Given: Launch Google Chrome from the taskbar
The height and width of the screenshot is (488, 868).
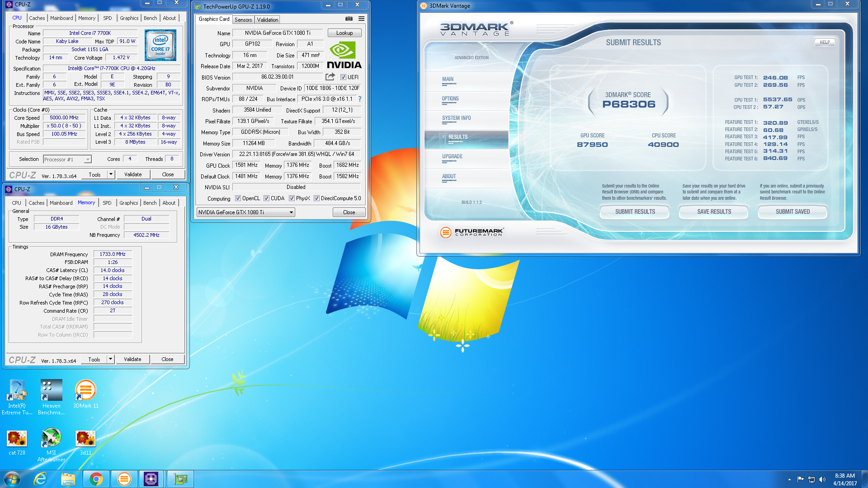Looking at the screenshot, I should 96,479.
